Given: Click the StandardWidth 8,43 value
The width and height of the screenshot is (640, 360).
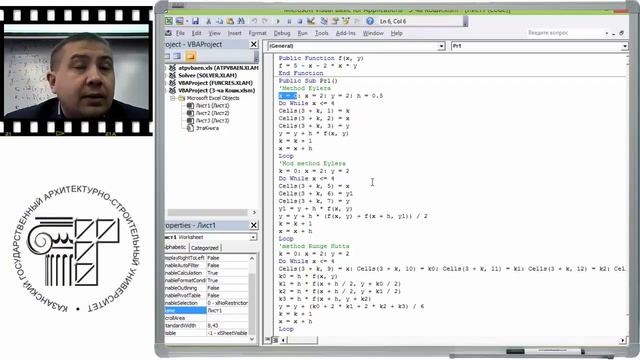Looking at the screenshot, I should coord(227,325).
